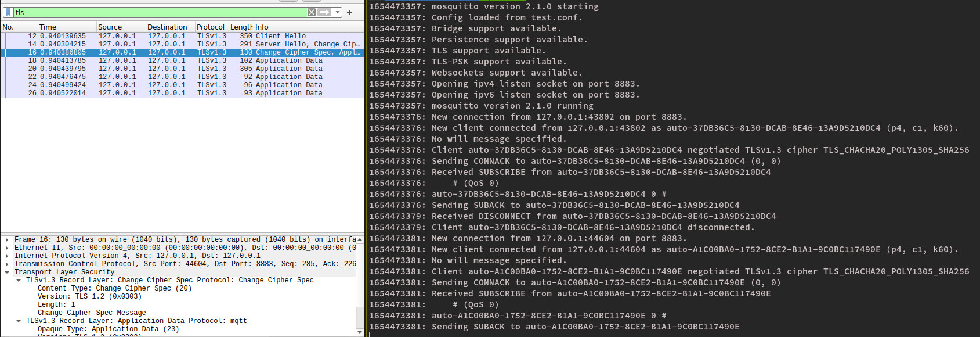Select packet 20 with length 305
This screenshot has width=980, height=337.
pos(182,69)
